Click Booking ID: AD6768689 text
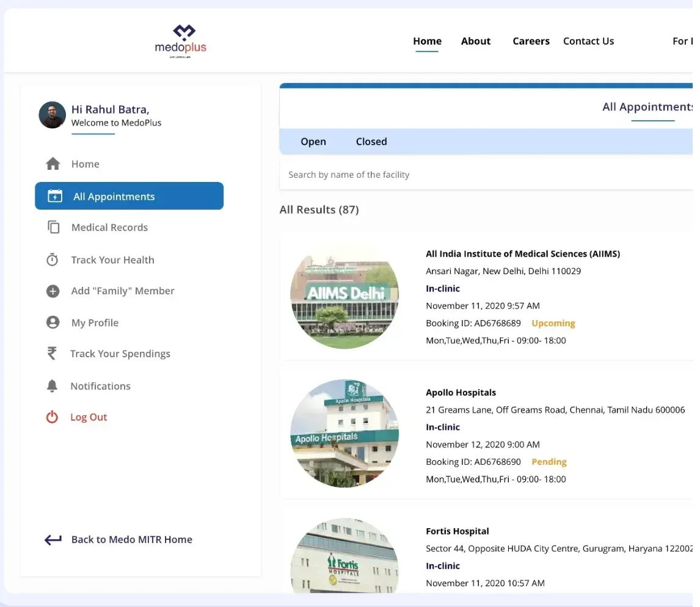Screen dimensions: 700x607 [473, 323]
